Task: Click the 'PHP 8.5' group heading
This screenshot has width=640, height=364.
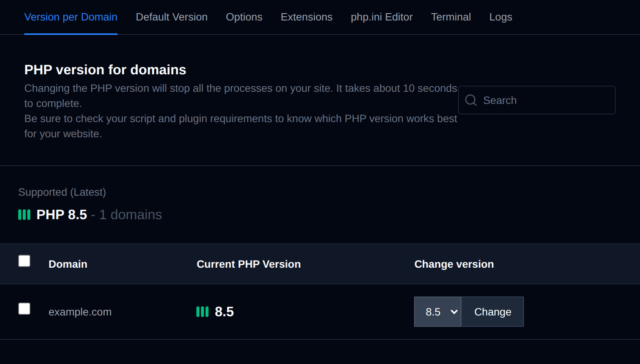Action: (x=62, y=215)
